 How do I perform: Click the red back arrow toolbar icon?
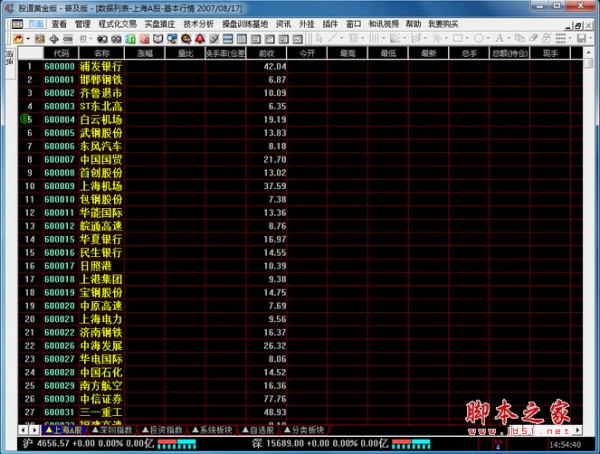pyautogui.click(x=18, y=39)
